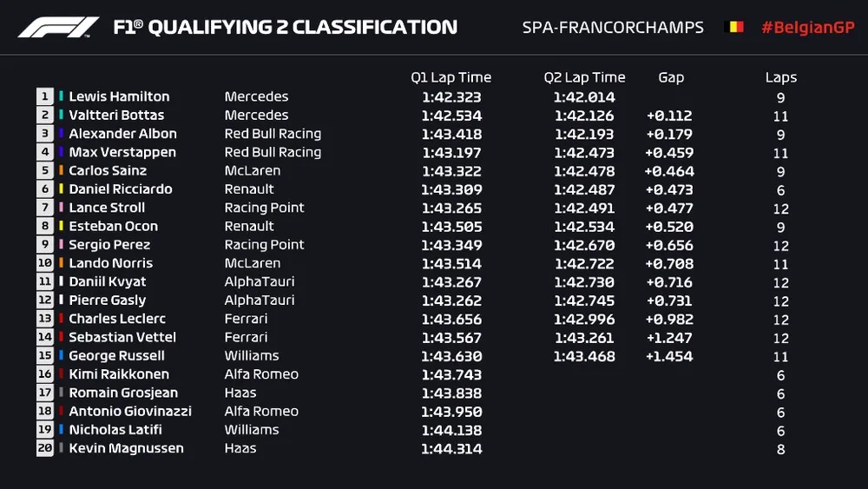The image size is (868, 489).
Task: Select the Q1 Lap Time column header
Action: pyautogui.click(x=450, y=77)
